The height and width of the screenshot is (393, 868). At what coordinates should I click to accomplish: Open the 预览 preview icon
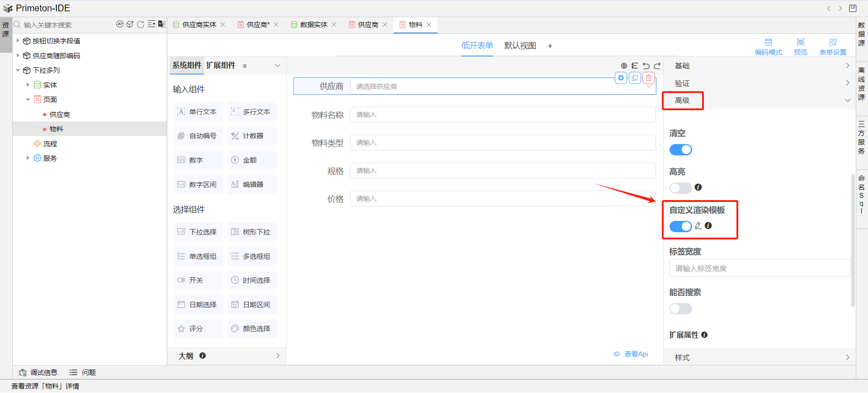pos(800,46)
